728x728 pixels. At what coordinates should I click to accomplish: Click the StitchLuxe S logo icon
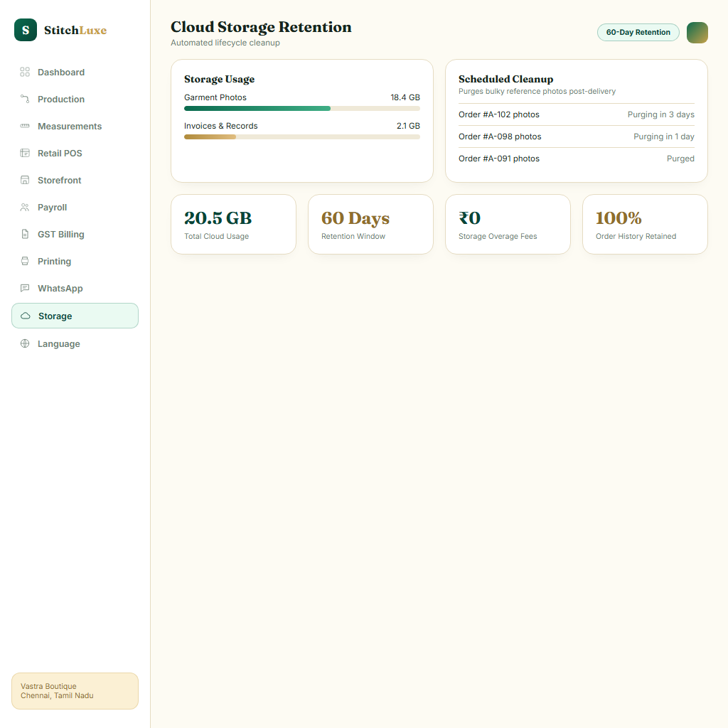pos(26,30)
